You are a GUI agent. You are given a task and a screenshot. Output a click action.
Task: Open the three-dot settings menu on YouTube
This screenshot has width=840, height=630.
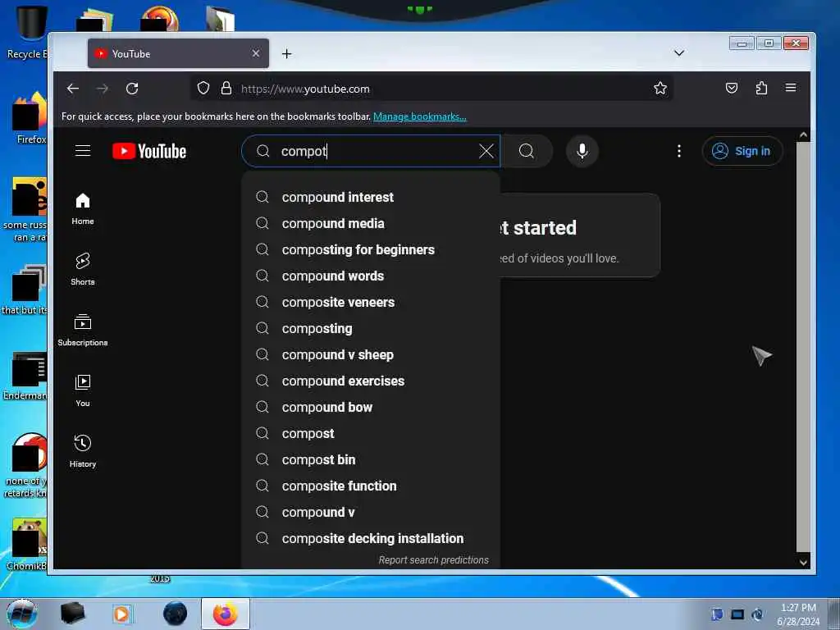coord(678,151)
